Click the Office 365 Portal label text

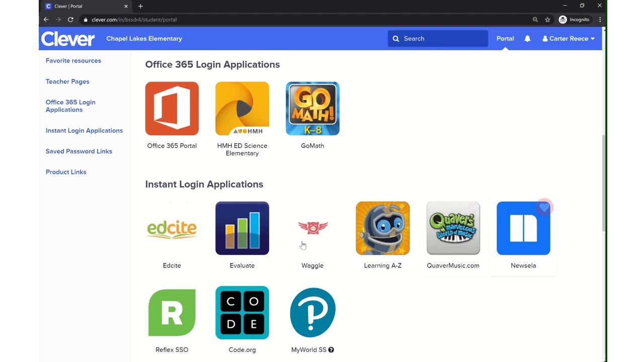click(172, 146)
